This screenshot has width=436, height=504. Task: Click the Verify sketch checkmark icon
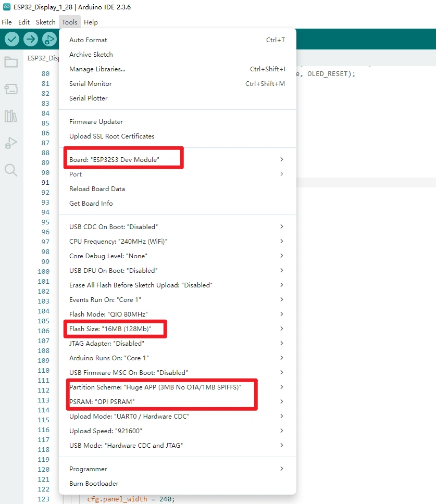point(12,39)
